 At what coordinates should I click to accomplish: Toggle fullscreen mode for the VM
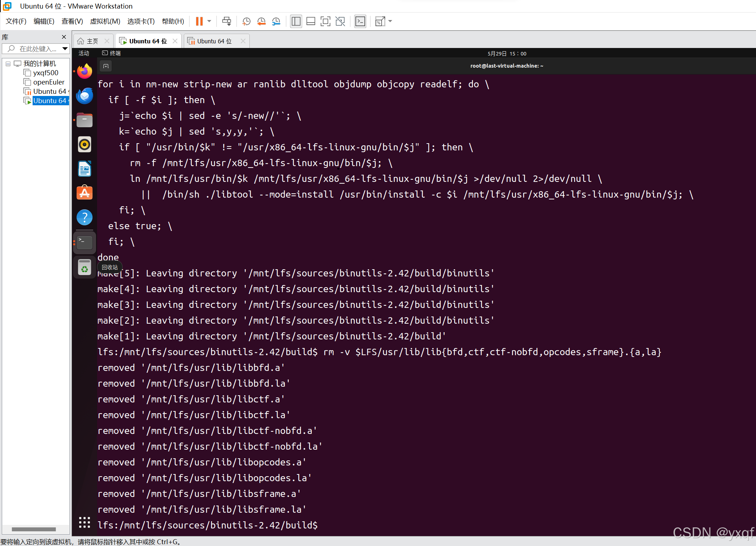(x=325, y=21)
